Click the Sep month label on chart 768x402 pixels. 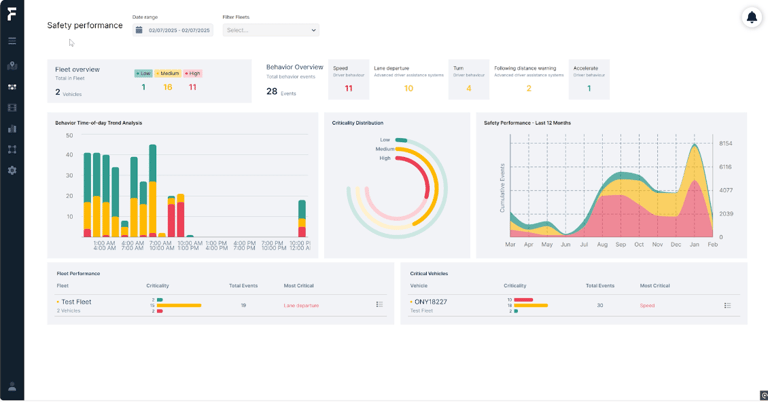tap(621, 244)
